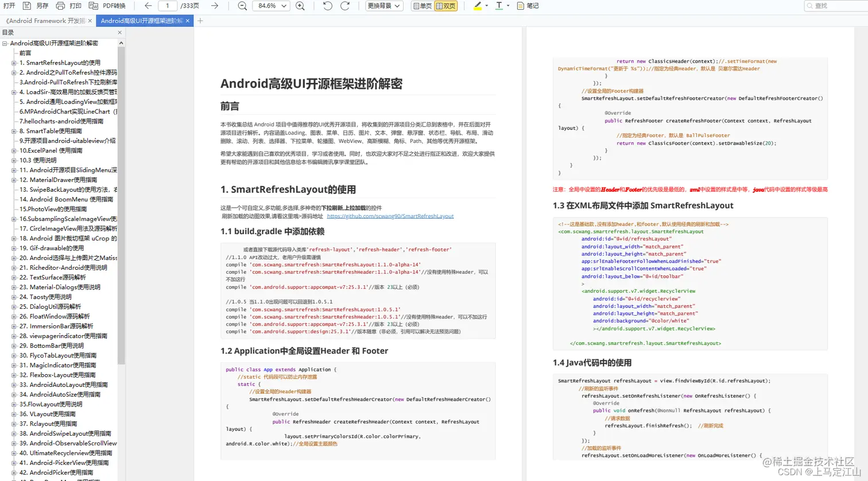The width and height of the screenshot is (868, 481).
Task: Go to the next page arrow
Action: click(x=214, y=6)
